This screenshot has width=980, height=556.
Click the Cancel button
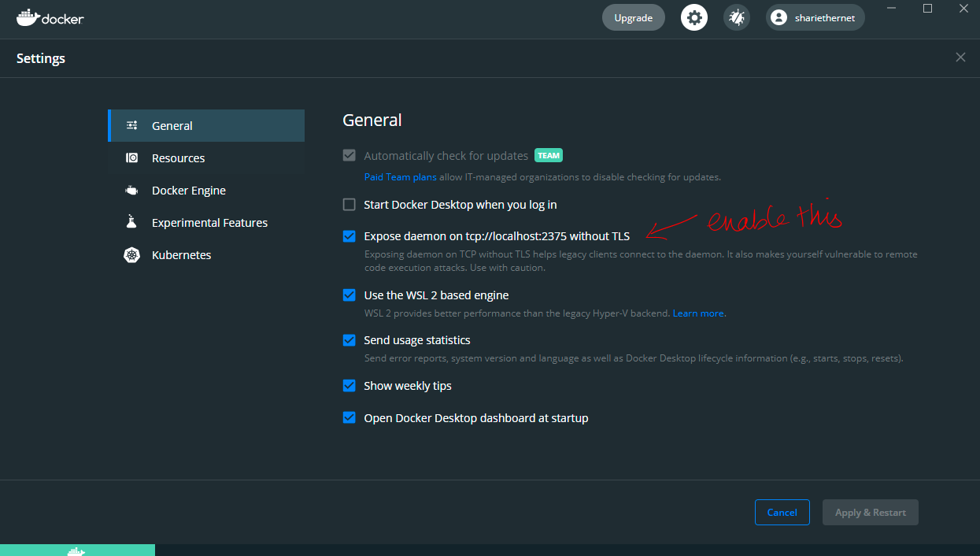pos(782,512)
